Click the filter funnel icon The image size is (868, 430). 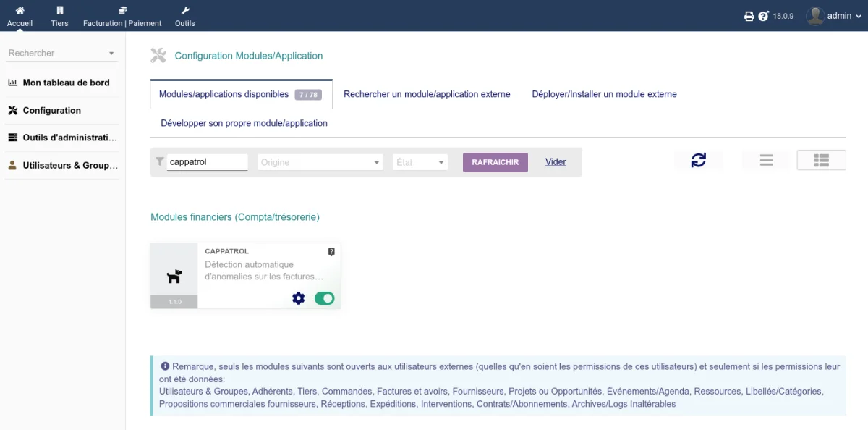[160, 162]
